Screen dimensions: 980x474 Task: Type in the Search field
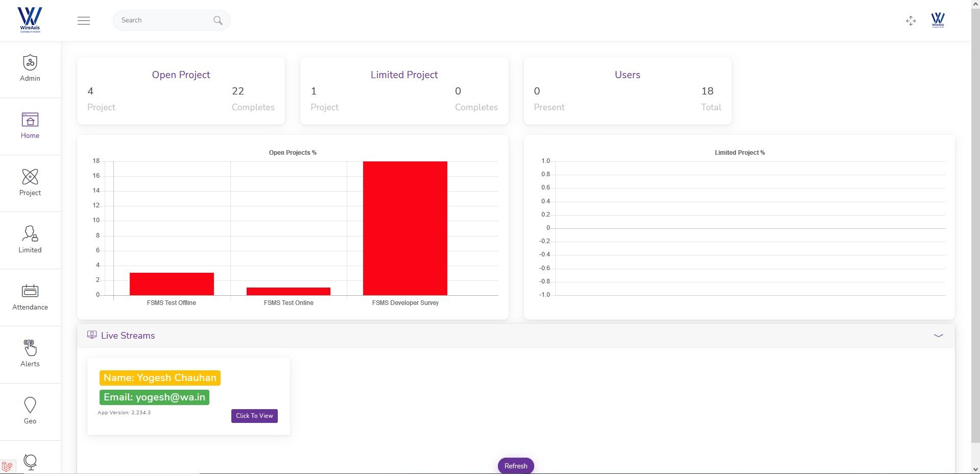(163, 20)
